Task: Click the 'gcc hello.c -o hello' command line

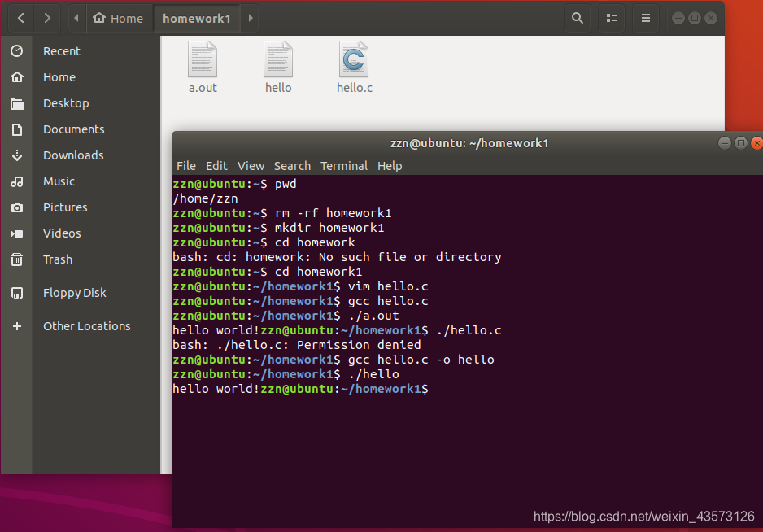Action: [x=334, y=360]
